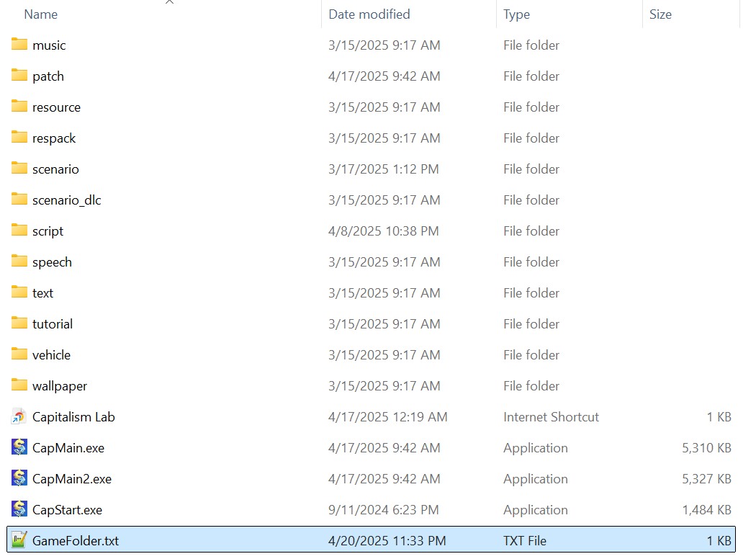756x559 pixels.
Task: Select the resource folder name
Action: pos(56,107)
